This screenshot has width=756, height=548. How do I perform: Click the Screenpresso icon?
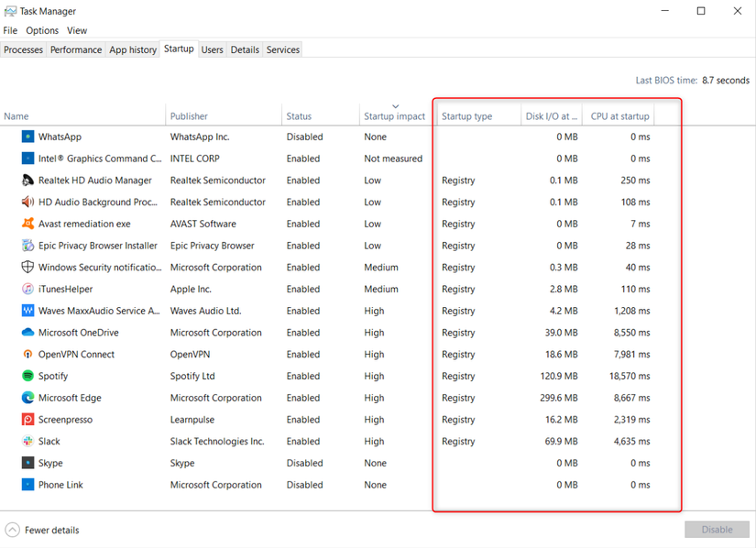[x=27, y=419]
